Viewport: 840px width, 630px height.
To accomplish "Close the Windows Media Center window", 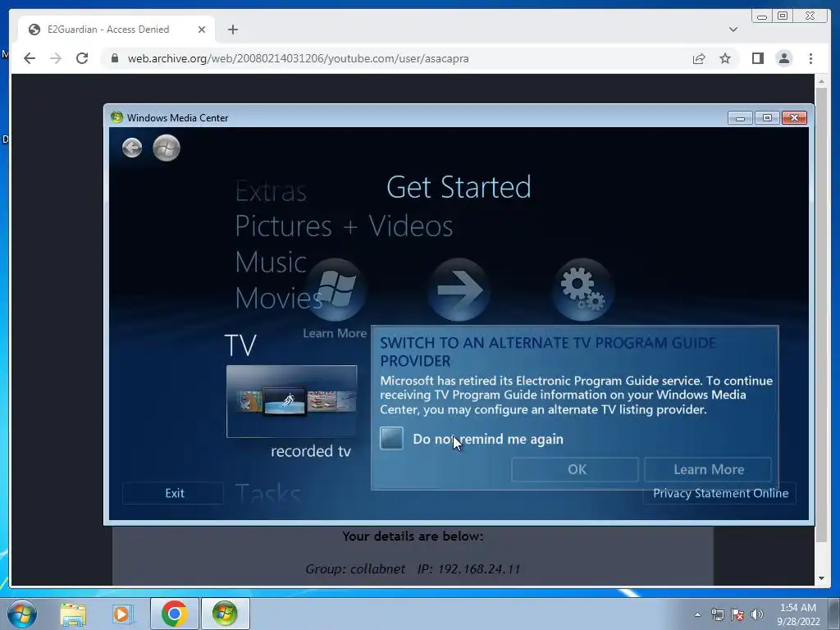I will click(x=794, y=118).
